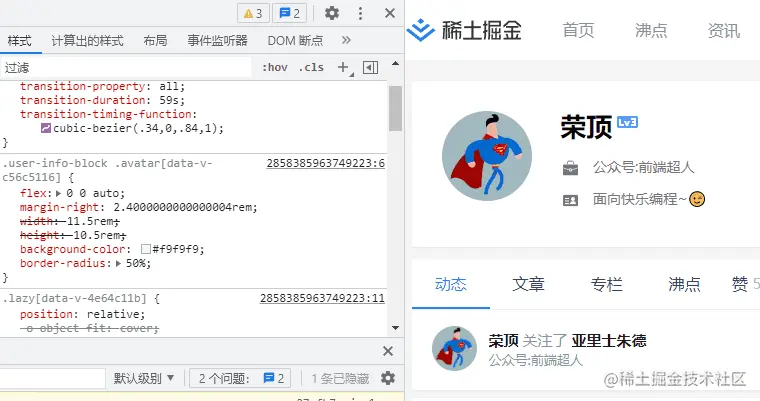Go to 首页 in the site navigation
The width and height of the screenshot is (760, 401).
point(578,31)
